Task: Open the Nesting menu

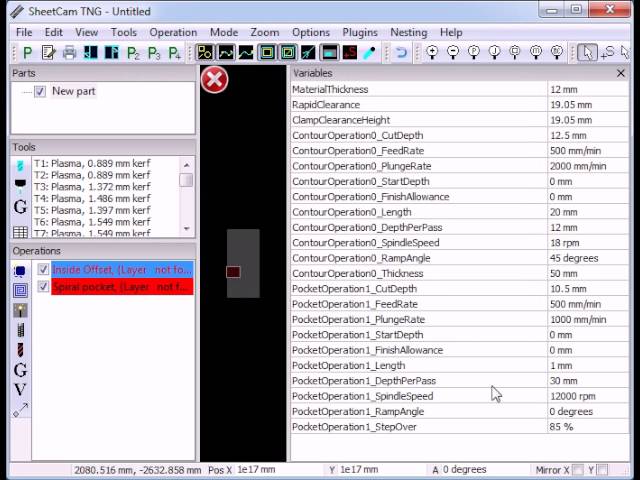Action: (x=409, y=32)
